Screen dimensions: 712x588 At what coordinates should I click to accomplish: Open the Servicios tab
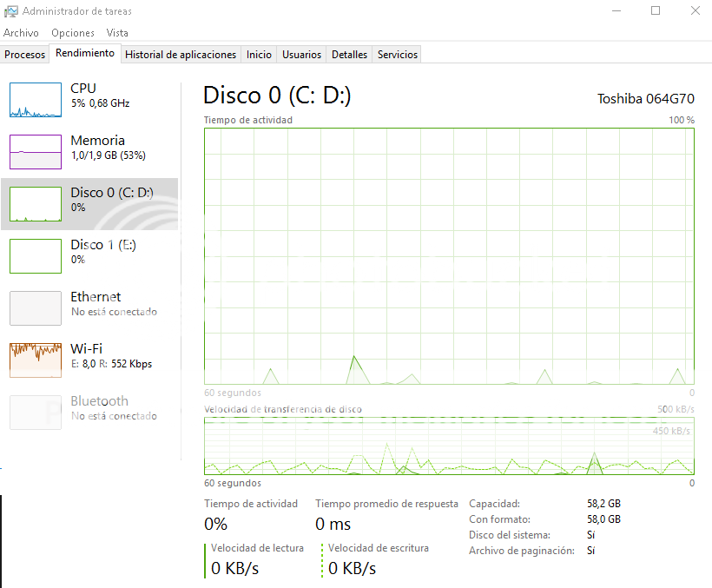pyautogui.click(x=398, y=54)
